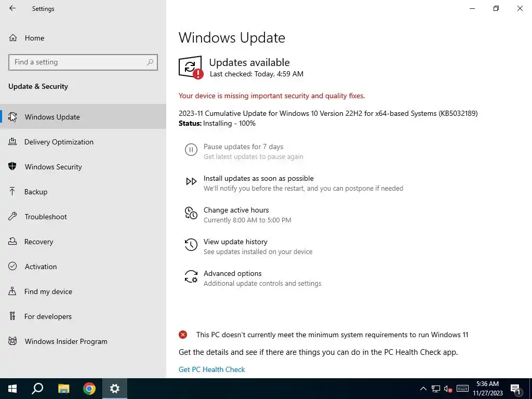This screenshot has width=532, height=399.
Task: Open Windows Insider Program settings
Action: [83, 341]
